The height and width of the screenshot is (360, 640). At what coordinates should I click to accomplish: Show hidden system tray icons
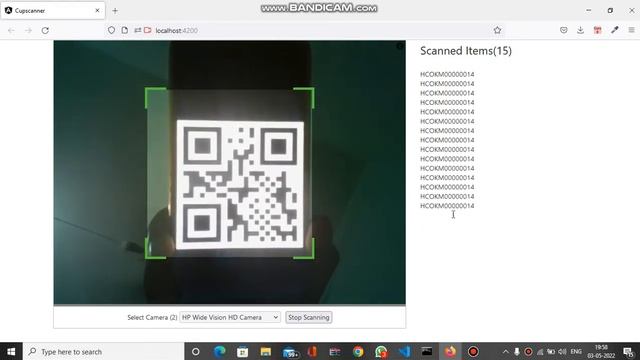pos(505,351)
